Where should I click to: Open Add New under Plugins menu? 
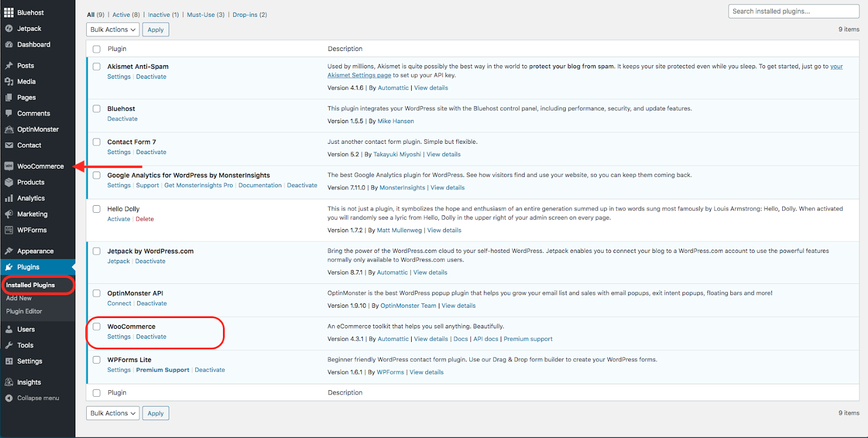(x=19, y=299)
